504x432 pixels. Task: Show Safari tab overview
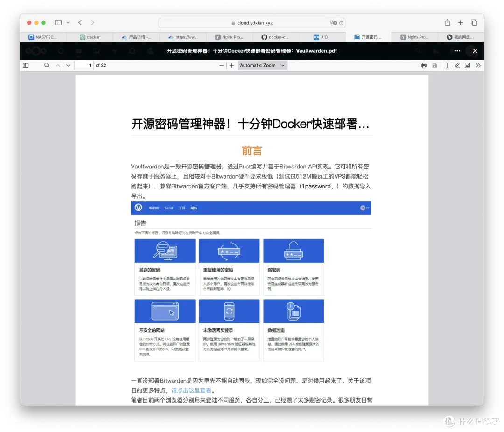coord(474,22)
